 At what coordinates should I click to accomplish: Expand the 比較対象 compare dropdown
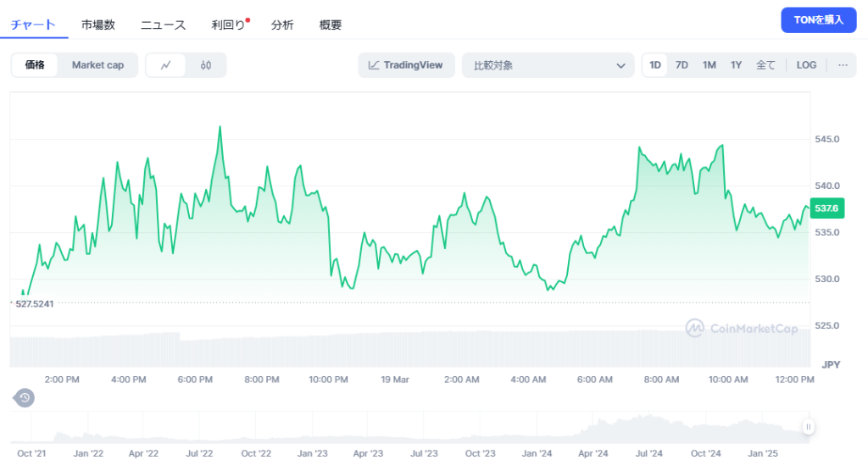[x=548, y=65]
